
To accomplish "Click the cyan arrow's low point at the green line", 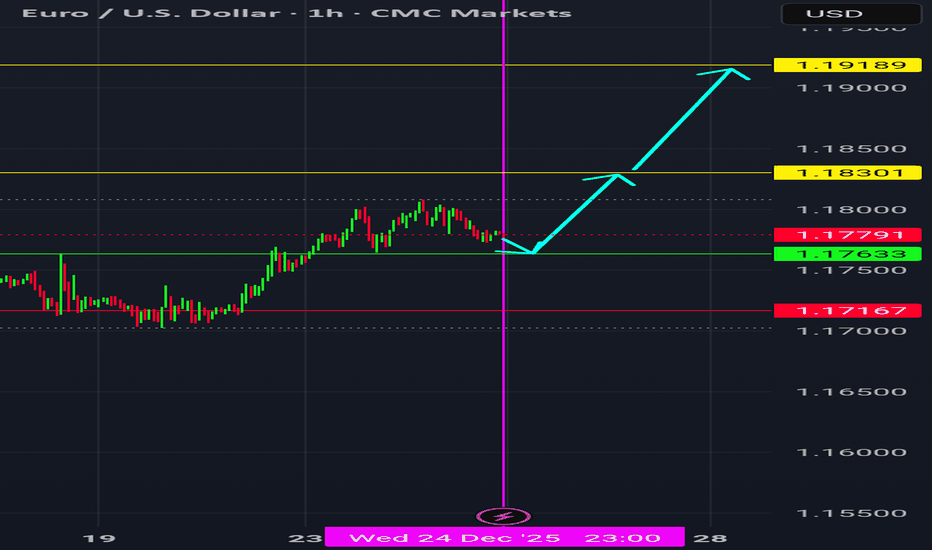I will click(x=534, y=252).
